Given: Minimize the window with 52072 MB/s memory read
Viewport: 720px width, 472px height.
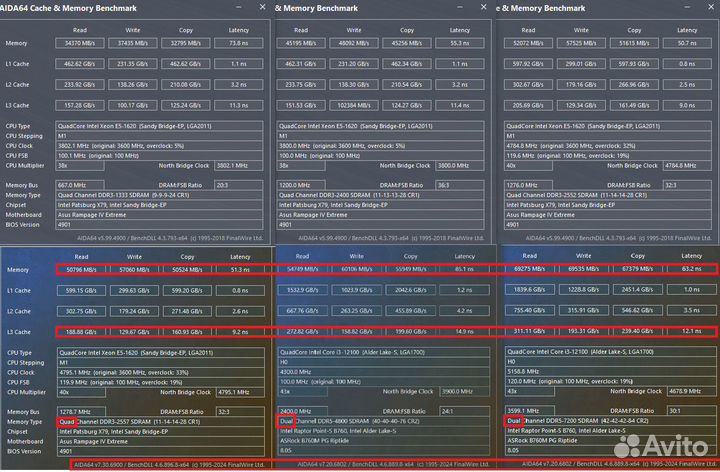Looking at the screenshot, I should point(687,7).
